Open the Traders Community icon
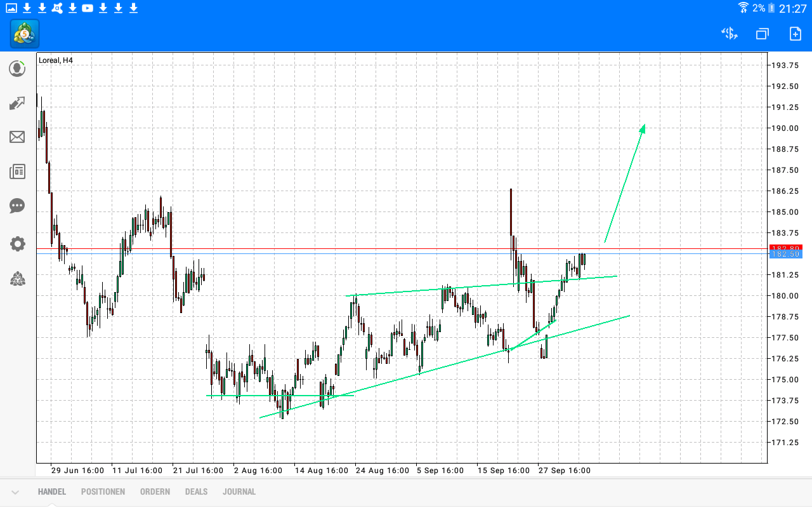This screenshot has width=812, height=508. [x=17, y=279]
